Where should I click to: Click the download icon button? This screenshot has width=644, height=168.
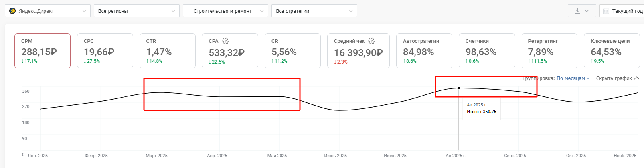(577, 11)
